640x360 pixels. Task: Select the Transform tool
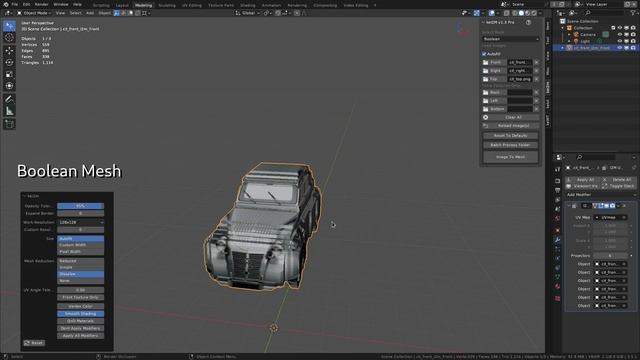coord(9,86)
